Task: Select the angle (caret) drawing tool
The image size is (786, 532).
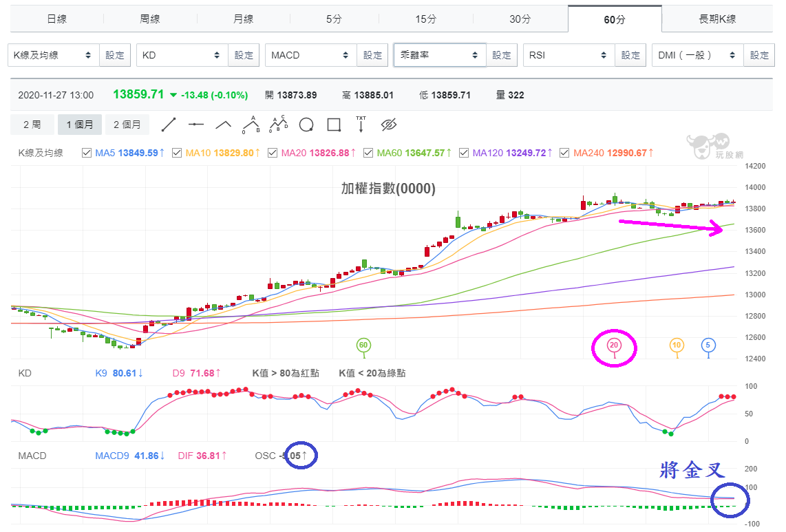Action: 223,125
